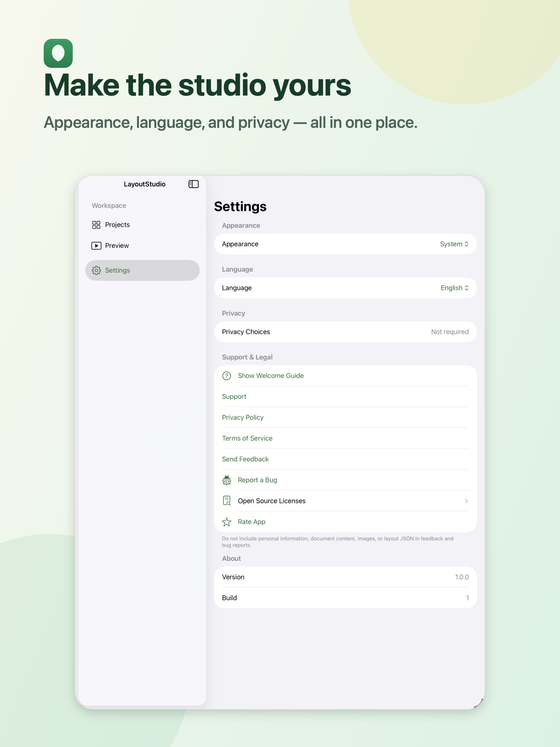Click Send Feedback

[x=245, y=459]
